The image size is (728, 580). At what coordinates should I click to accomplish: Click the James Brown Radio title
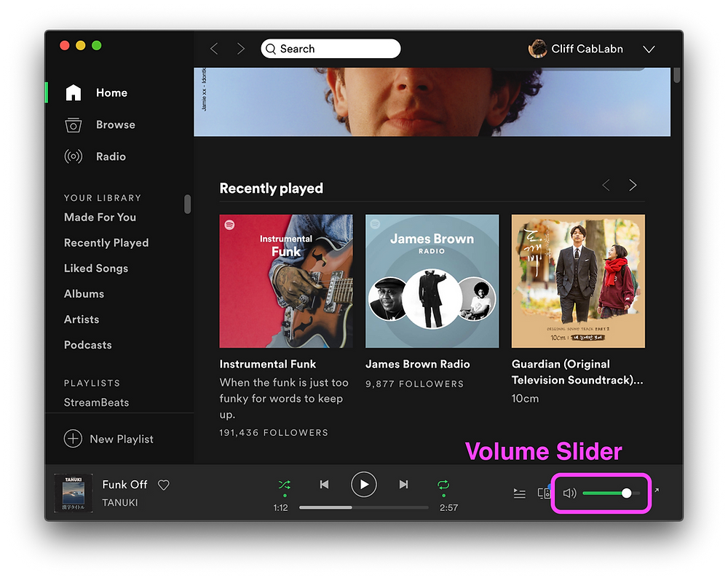(417, 365)
